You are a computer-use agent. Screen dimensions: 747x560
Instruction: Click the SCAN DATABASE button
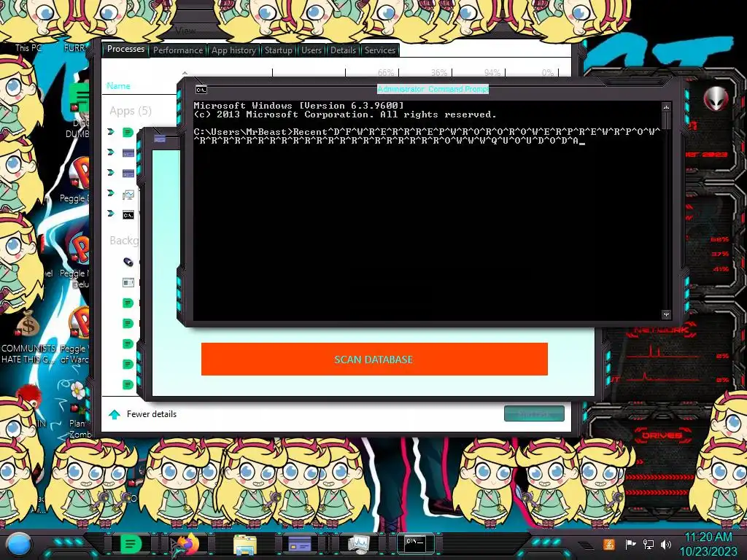[374, 359]
